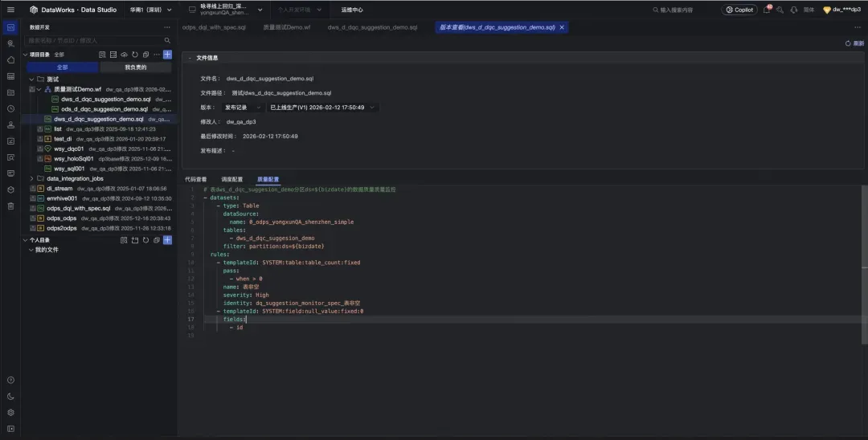Viewport: 868px width, 440px height.
Task: Click the 刷新 refresh button
Action: coord(854,43)
